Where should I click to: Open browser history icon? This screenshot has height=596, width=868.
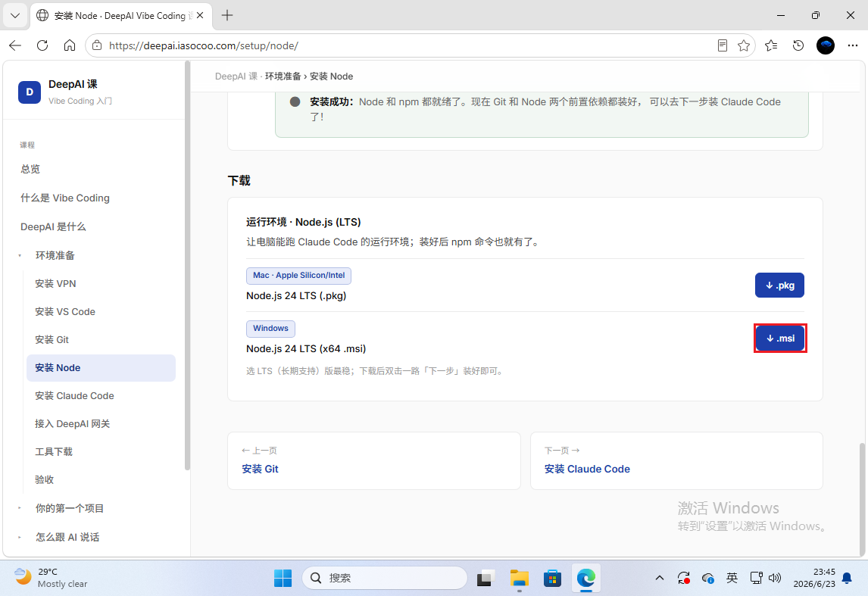click(x=798, y=45)
